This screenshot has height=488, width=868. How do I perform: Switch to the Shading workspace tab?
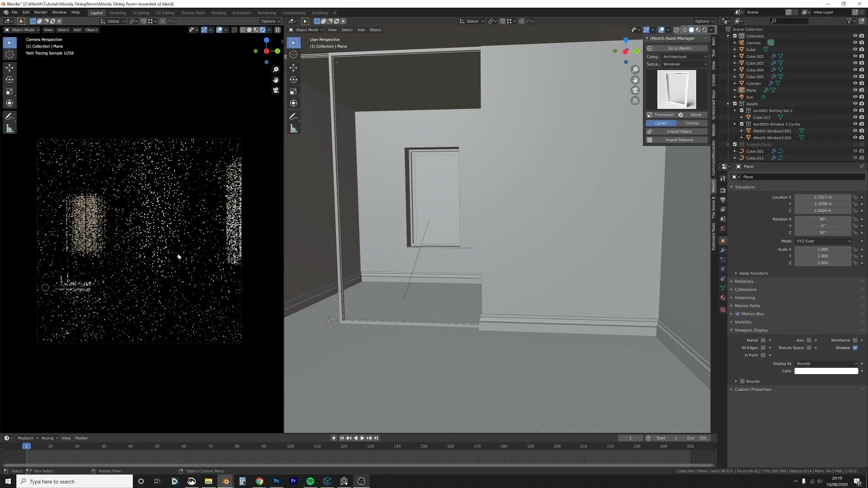[x=218, y=13]
